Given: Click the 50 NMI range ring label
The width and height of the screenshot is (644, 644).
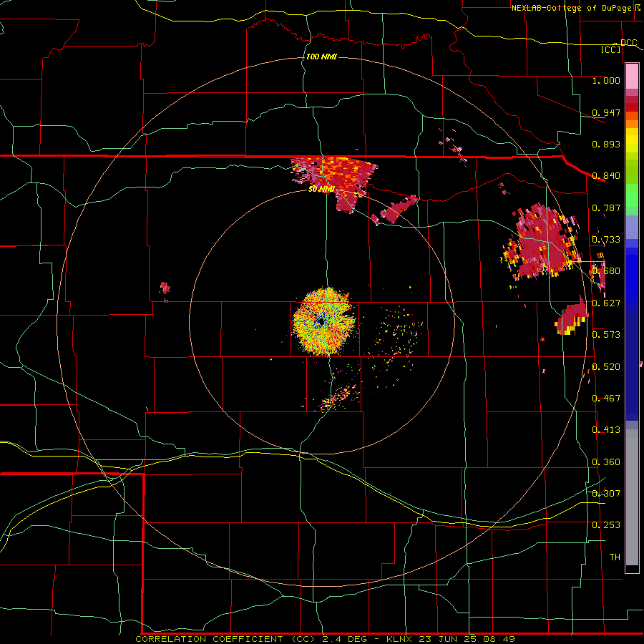Looking at the screenshot, I should (321, 190).
